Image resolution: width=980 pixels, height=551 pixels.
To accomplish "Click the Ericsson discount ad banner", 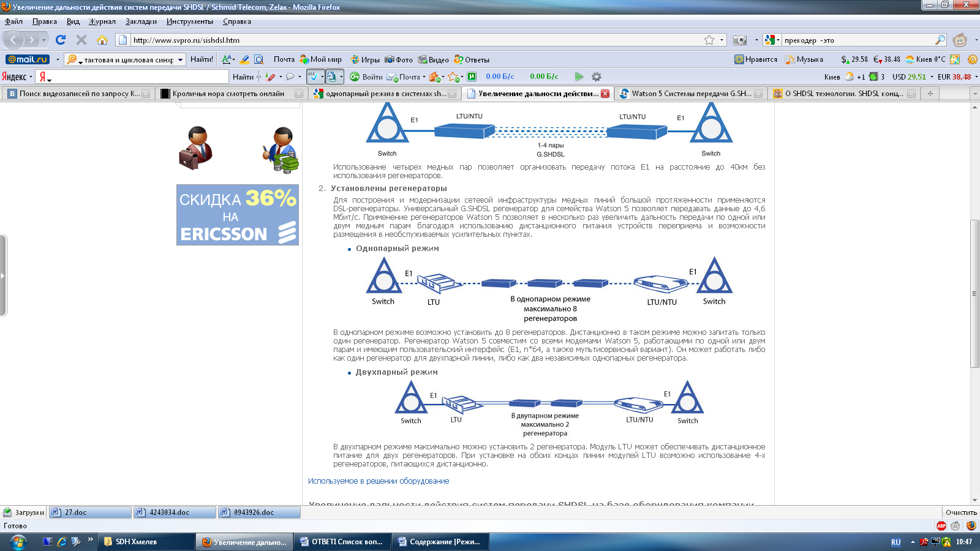I will (238, 215).
